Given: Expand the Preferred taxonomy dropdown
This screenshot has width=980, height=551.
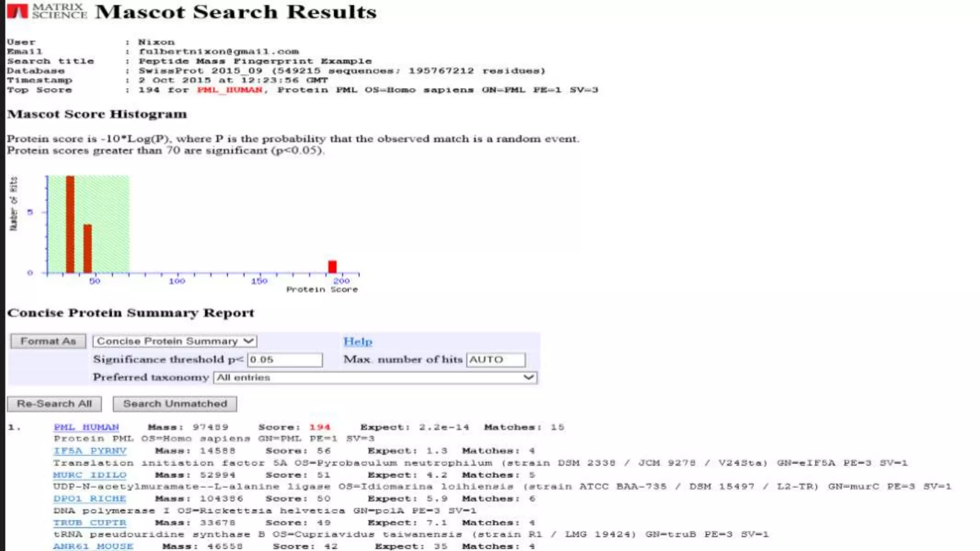Looking at the screenshot, I should [375, 377].
